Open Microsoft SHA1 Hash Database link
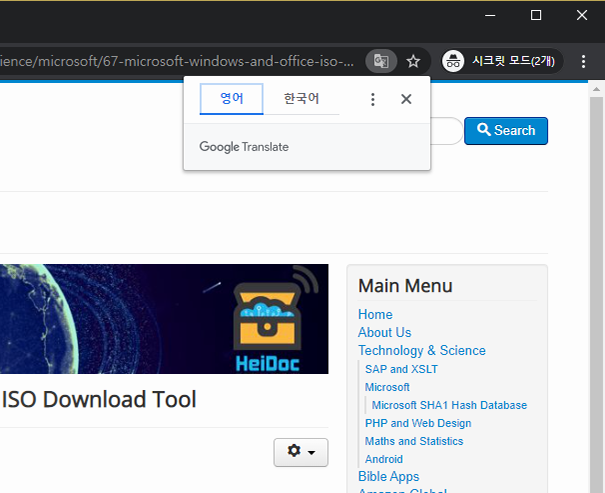 coord(449,405)
